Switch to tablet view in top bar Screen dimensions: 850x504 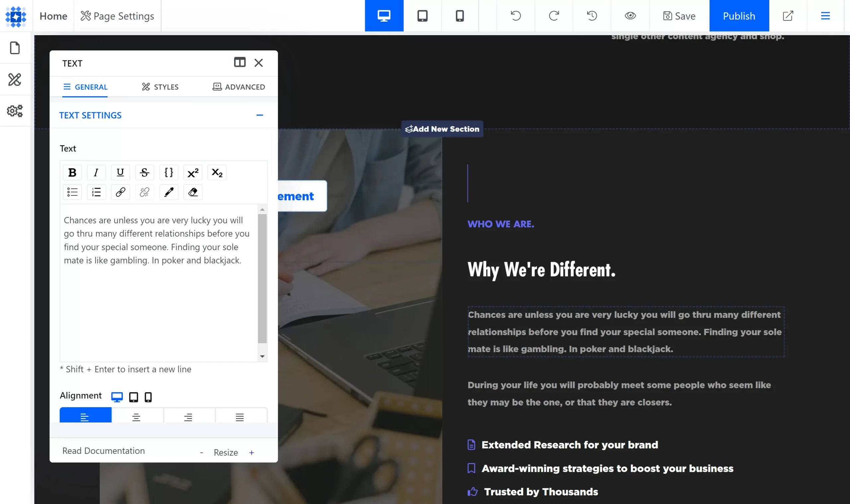pyautogui.click(x=422, y=16)
